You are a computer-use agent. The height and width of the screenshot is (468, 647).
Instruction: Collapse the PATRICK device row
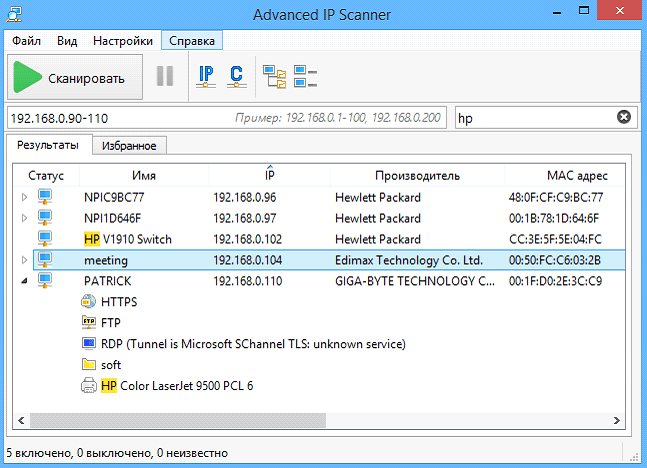24,281
